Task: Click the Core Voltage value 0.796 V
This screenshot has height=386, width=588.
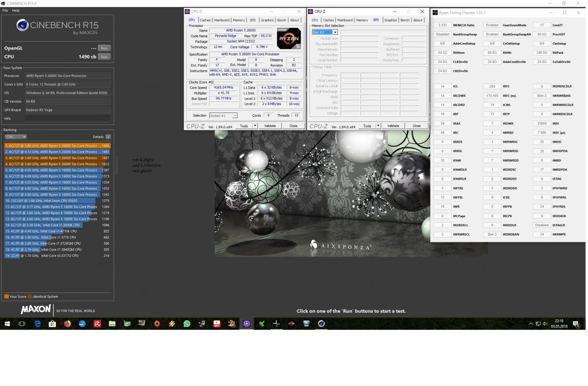Action: click(262, 47)
